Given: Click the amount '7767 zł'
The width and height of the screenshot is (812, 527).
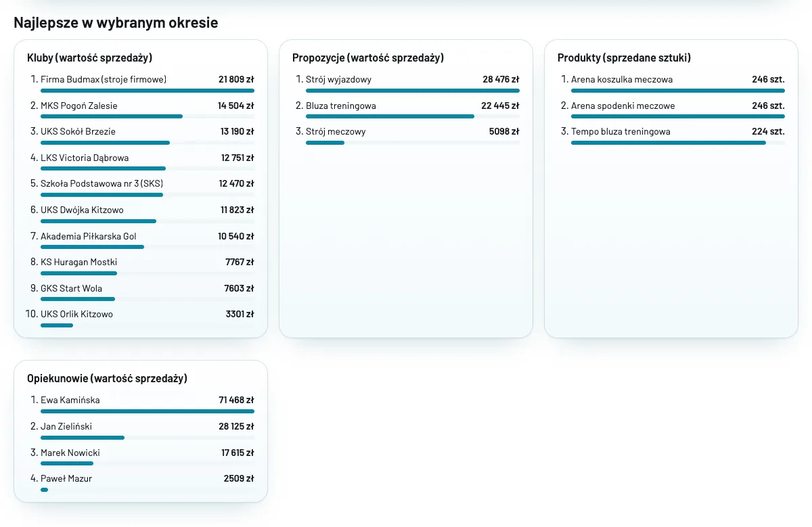Looking at the screenshot, I should pyautogui.click(x=240, y=262).
